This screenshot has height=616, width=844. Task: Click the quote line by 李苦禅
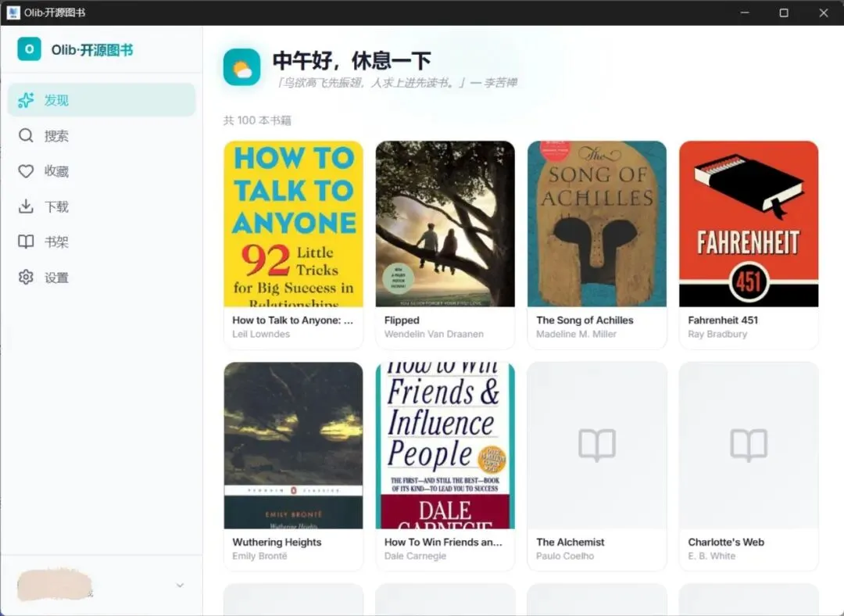click(395, 83)
